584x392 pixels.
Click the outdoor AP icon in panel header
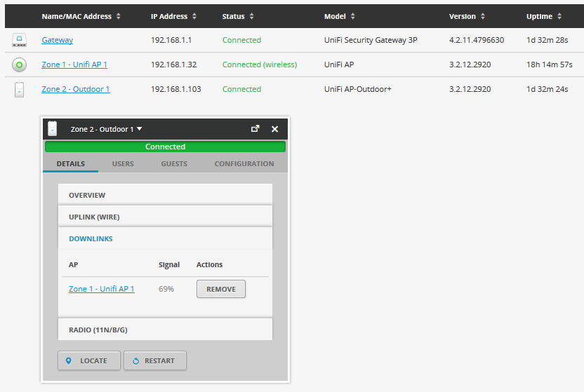pyautogui.click(x=53, y=129)
